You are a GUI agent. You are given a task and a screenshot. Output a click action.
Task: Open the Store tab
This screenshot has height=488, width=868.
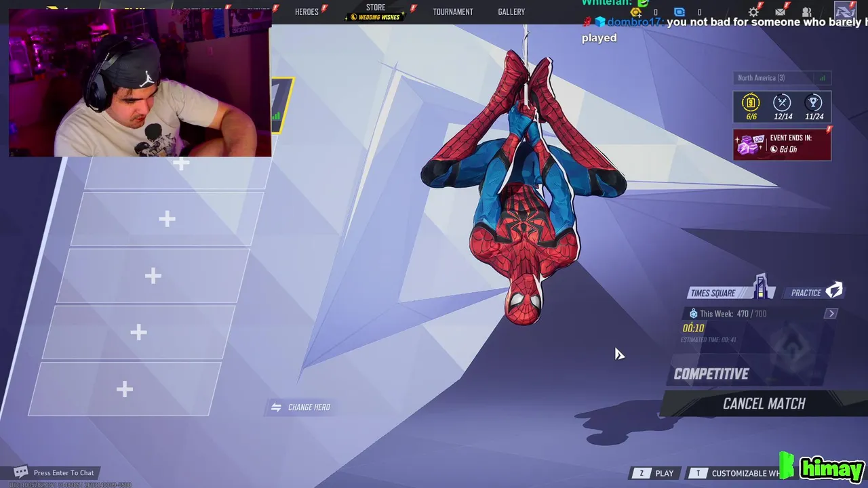pyautogui.click(x=376, y=7)
